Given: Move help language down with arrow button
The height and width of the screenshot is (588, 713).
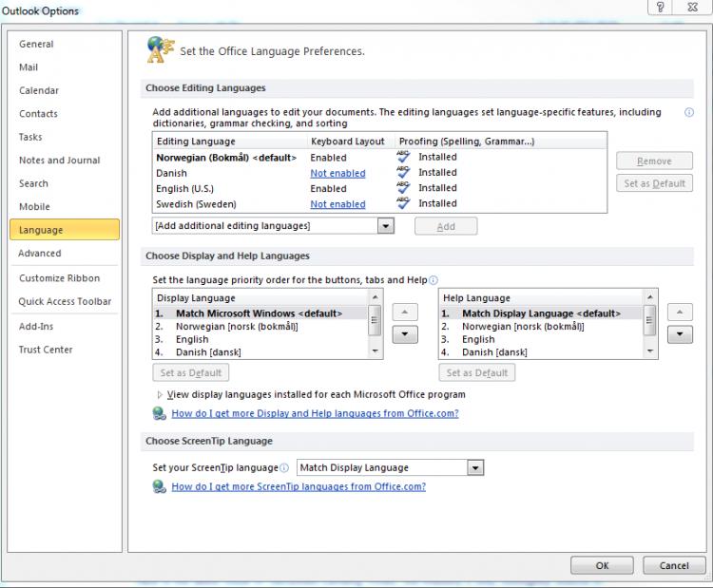Looking at the screenshot, I should pos(680,334).
